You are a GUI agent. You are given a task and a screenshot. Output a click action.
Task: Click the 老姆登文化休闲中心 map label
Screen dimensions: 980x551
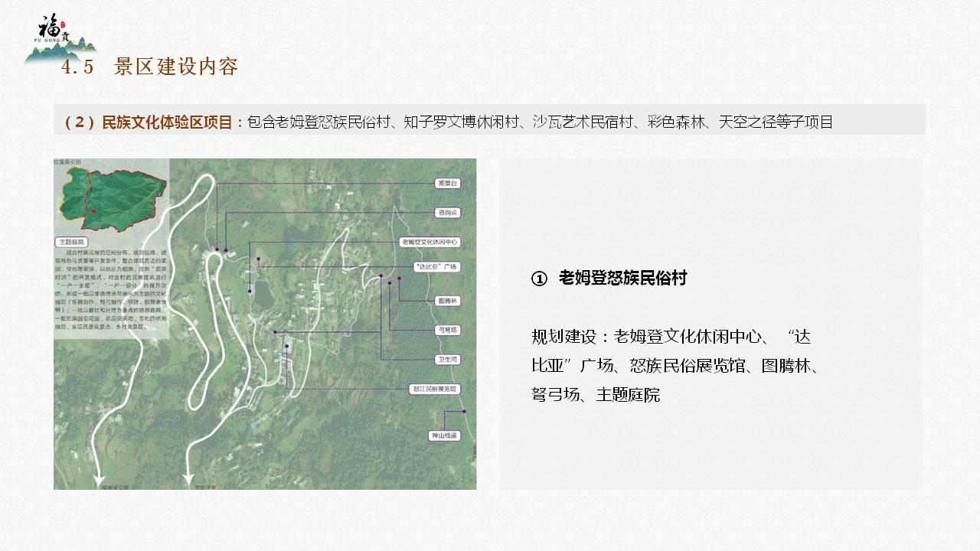coord(430,241)
